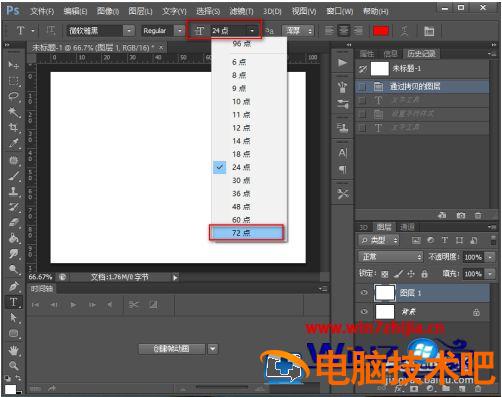Select the Paint Bucket tool
502x397 pixels.
click(13, 238)
